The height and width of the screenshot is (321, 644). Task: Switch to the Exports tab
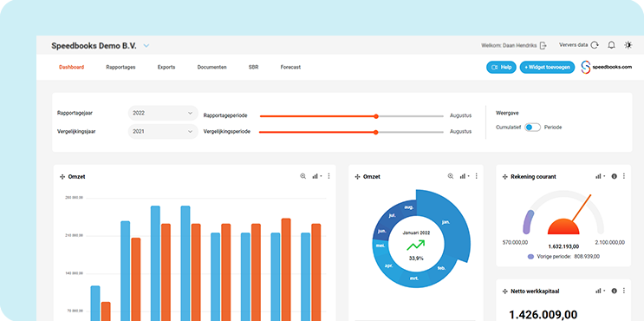[x=166, y=67]
